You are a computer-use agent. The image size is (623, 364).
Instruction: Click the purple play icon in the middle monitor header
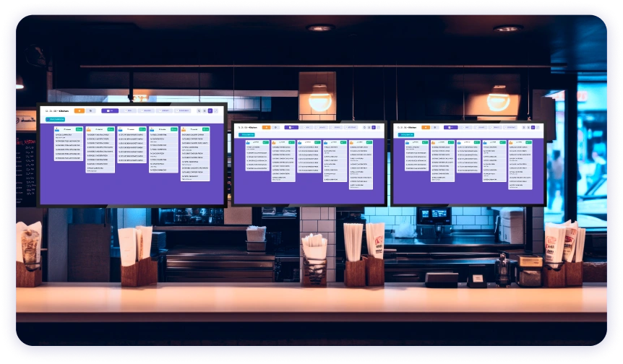click(374, 127)
